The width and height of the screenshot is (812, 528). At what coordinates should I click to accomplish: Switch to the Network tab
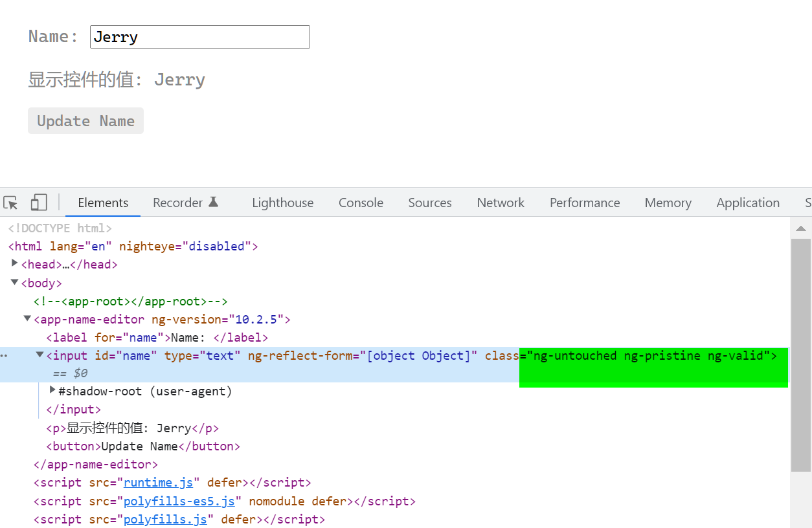501,203
